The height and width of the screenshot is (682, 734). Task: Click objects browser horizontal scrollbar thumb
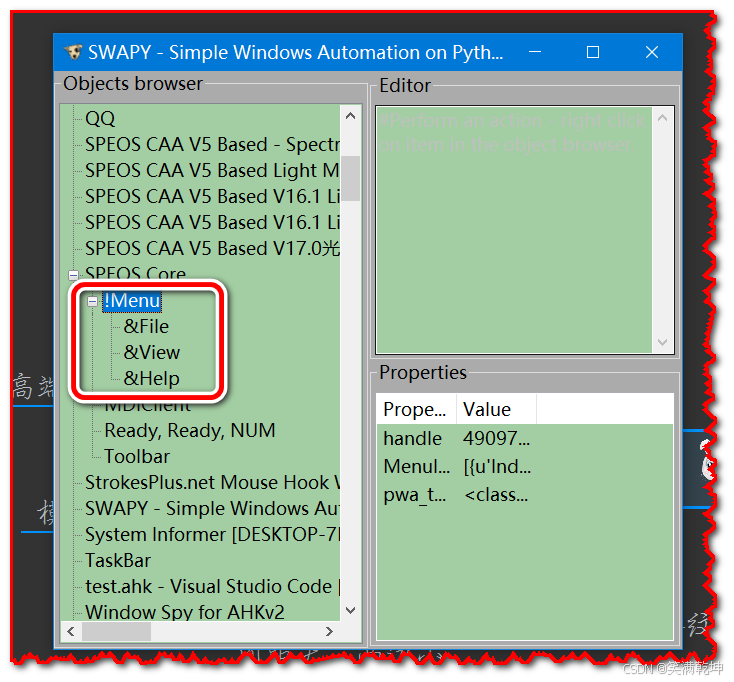pos(117,631)
